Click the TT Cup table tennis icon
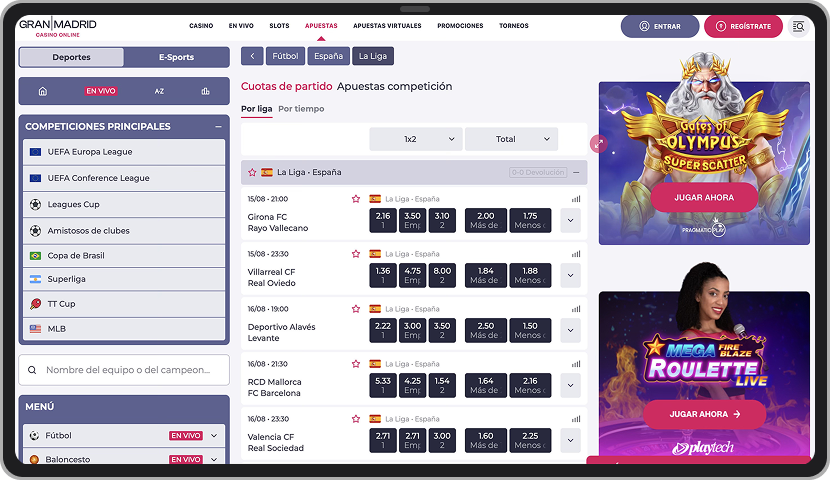The height and width of the screenshot is (480, 830). point(35,304)
